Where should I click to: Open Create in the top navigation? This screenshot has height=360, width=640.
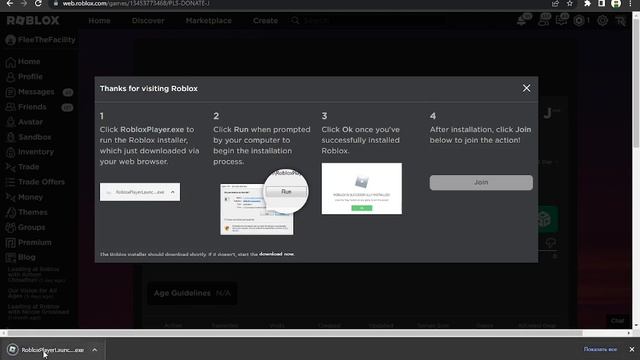(x=265, y=20)
